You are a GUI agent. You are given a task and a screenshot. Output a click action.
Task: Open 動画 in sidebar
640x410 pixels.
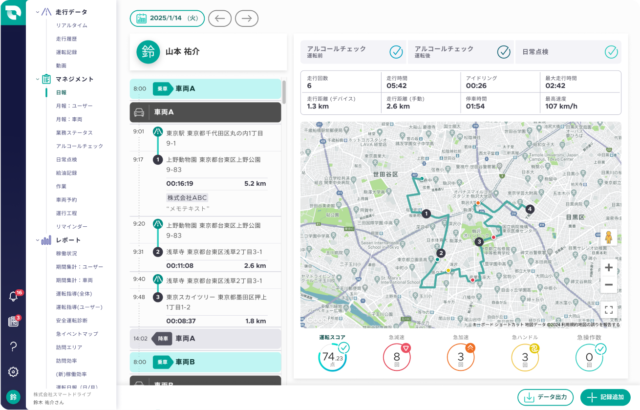click(61, 66)
